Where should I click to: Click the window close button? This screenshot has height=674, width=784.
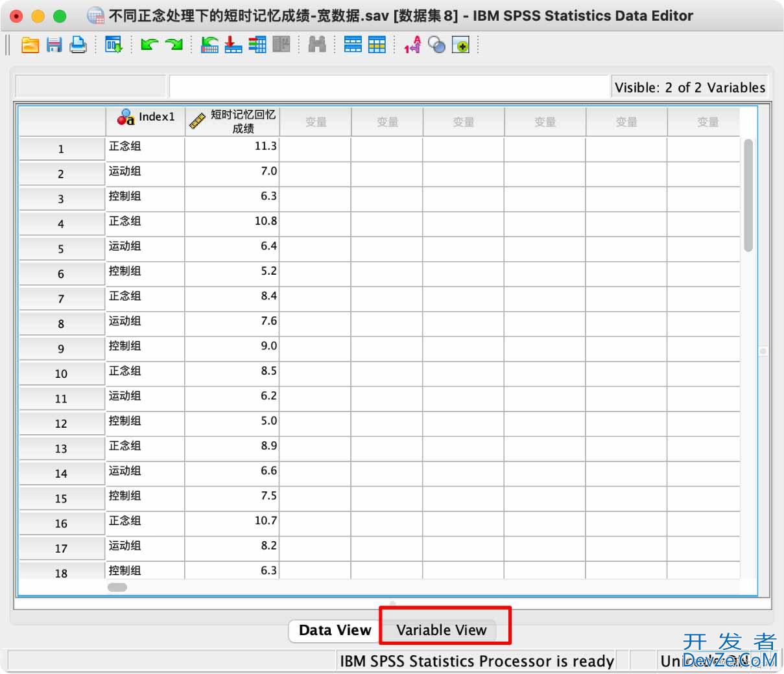coord(17,16)
